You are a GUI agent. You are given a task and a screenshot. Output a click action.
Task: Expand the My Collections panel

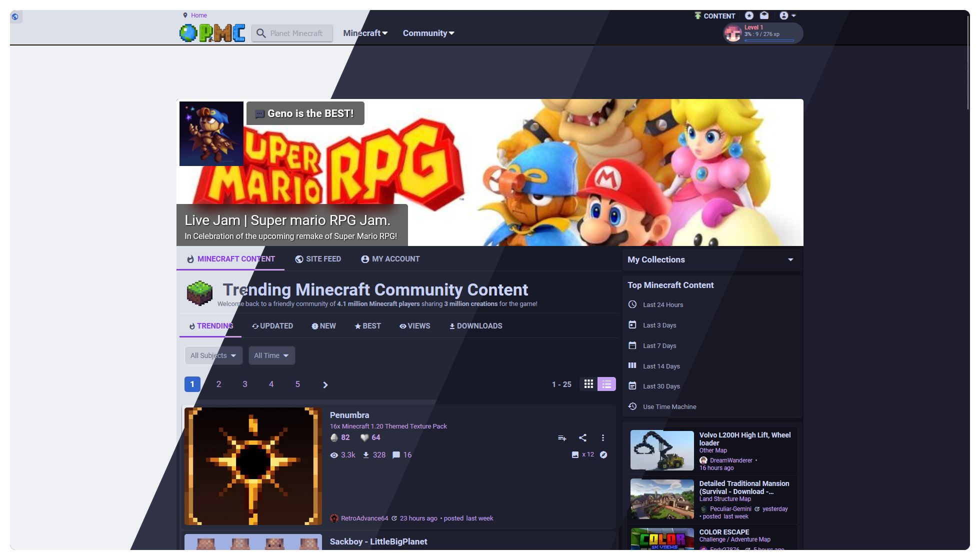[712, 259]
